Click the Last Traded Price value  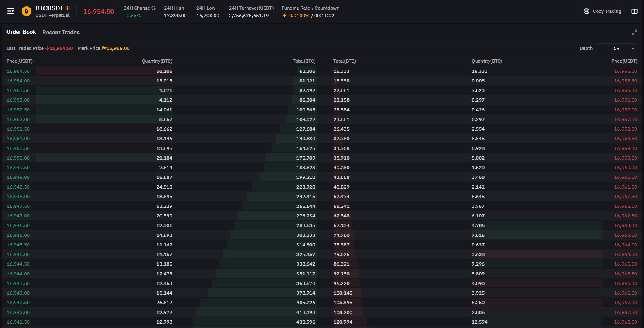61,48
